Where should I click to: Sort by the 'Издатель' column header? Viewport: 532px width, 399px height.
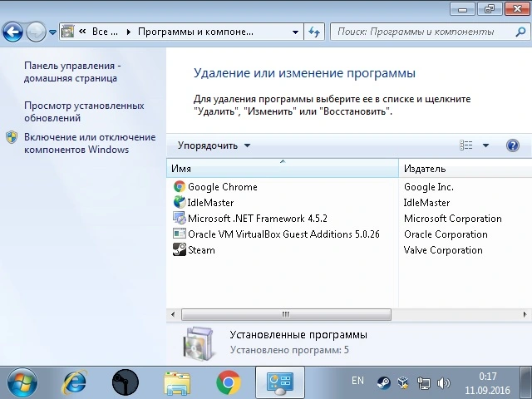coord(465,168)
